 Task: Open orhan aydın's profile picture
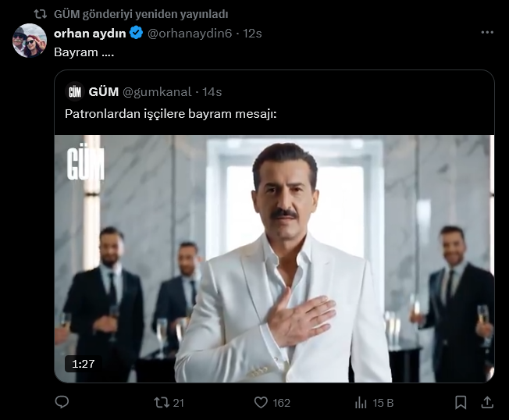pos(30,41)
